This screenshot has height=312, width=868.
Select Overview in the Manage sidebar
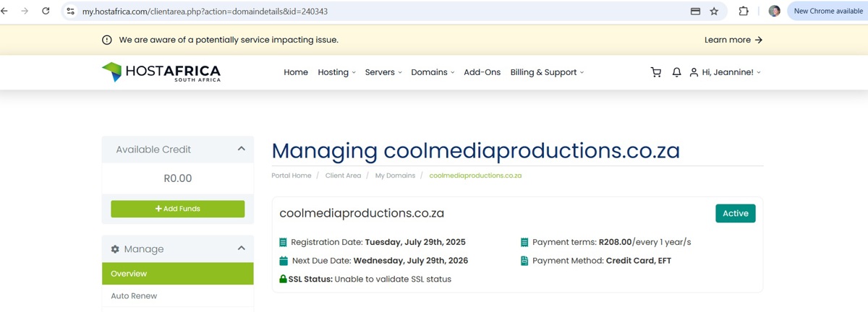tap(178, 274)
